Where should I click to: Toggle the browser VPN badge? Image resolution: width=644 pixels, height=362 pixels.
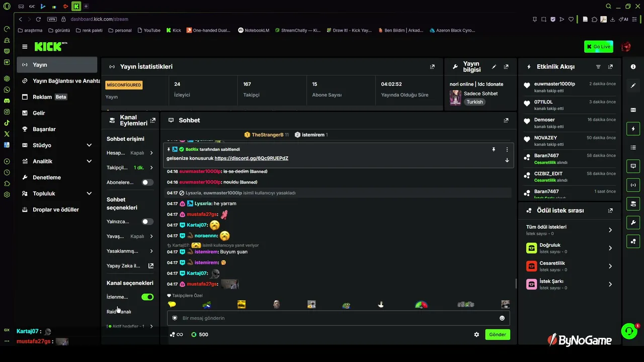pos(52,19)
